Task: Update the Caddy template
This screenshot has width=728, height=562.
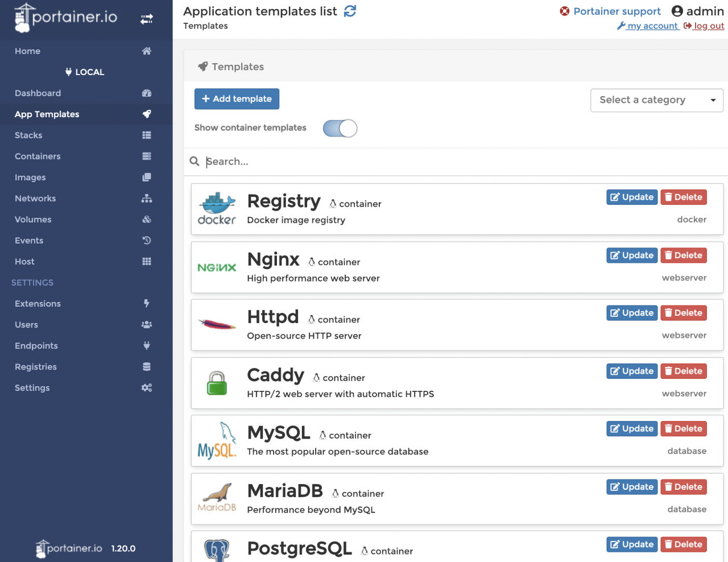Action: (632, 371)
